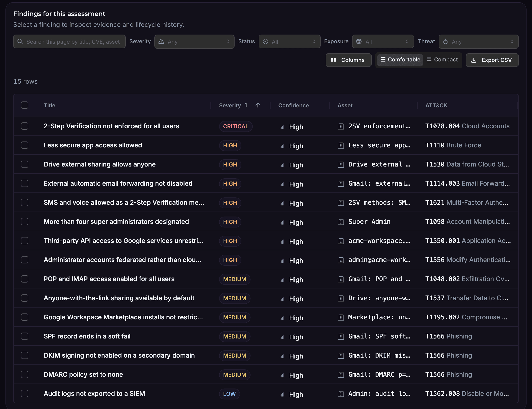Focus the search this page input field
532x409 pixels.
tap(69, 41)
